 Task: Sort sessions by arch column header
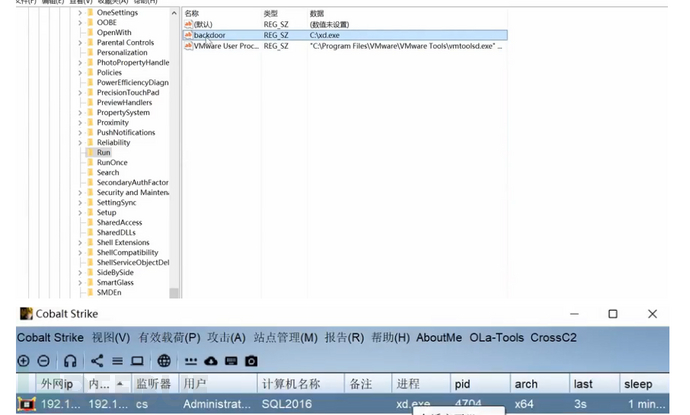(540, 384)
